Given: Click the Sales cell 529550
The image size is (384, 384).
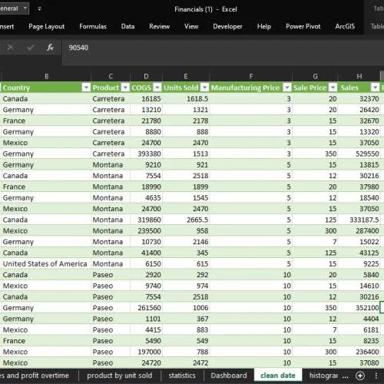Looking at the screenshot, I should 359,154.
